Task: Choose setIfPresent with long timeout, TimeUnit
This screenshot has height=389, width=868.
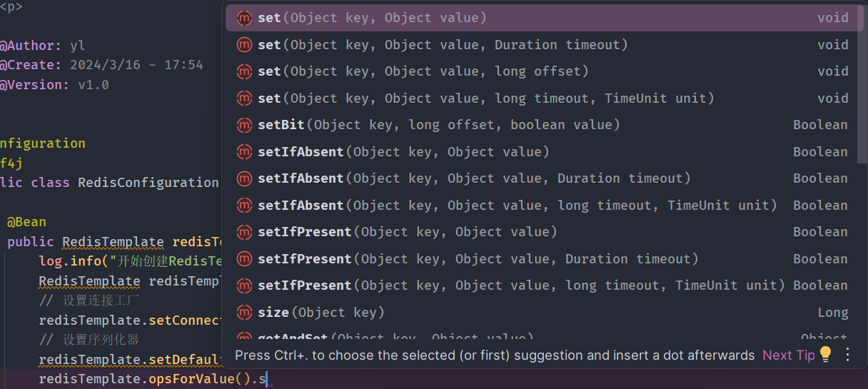Action: point(521,286)
